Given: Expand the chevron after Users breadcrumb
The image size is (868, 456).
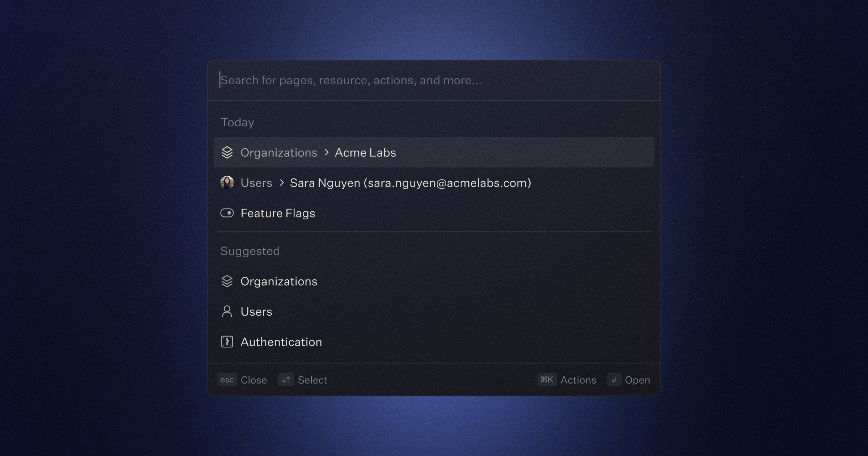Looking at the screenshot, I should 282,183.
